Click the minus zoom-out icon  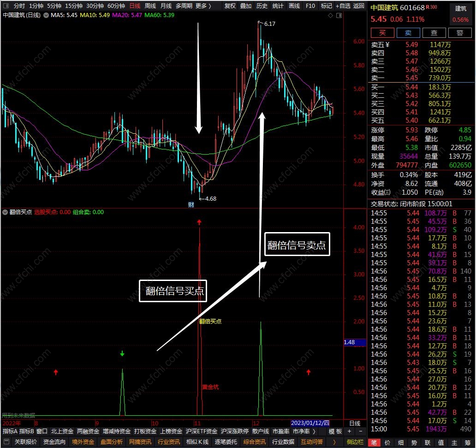pos(361,431)
